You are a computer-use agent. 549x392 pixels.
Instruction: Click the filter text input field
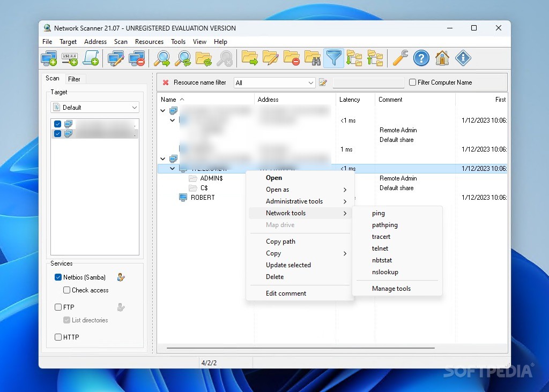(x=369, y=82)
